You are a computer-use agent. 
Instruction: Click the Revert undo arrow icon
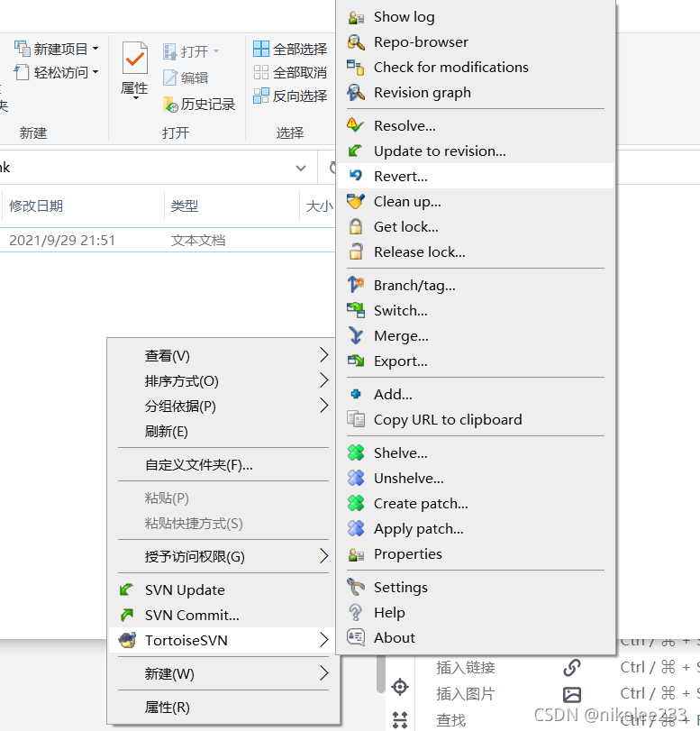coord(356,176)
